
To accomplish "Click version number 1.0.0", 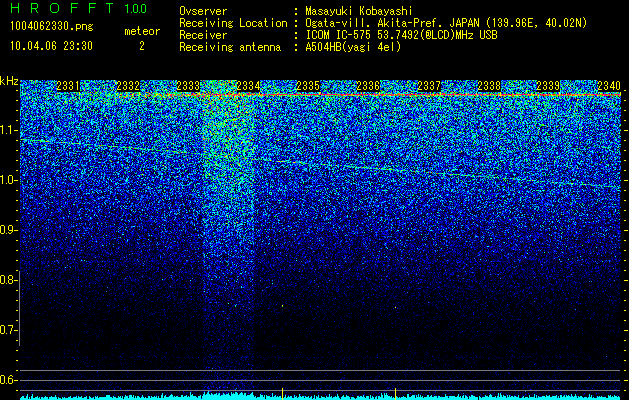I will (135, 8).
